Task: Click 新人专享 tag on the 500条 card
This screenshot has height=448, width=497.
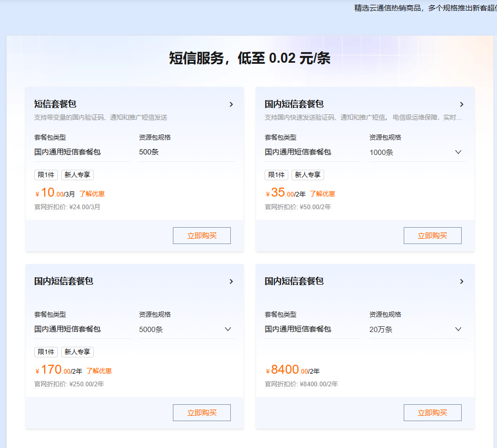Action: tap(77, 174)
